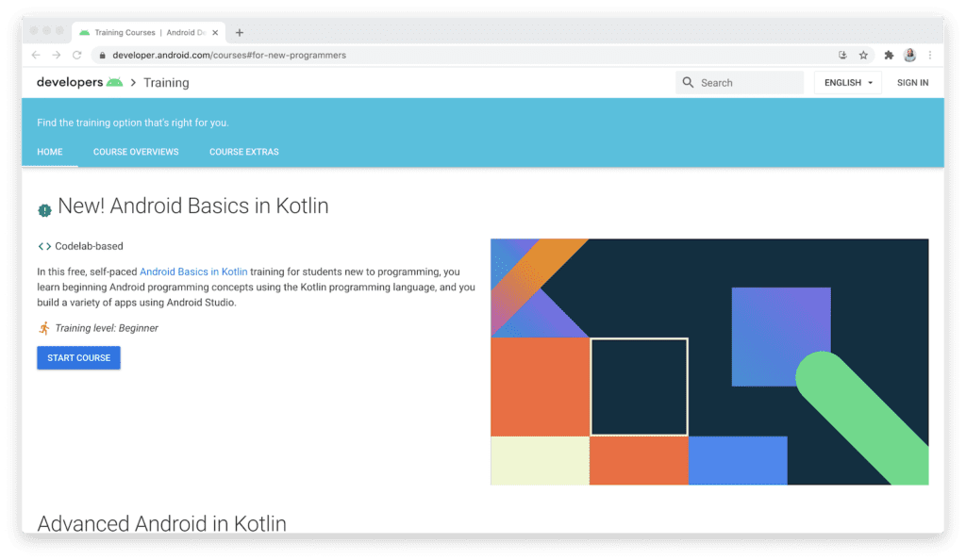
Task: Click the Codelab-based code brackets icon
Action: (44, 246)
